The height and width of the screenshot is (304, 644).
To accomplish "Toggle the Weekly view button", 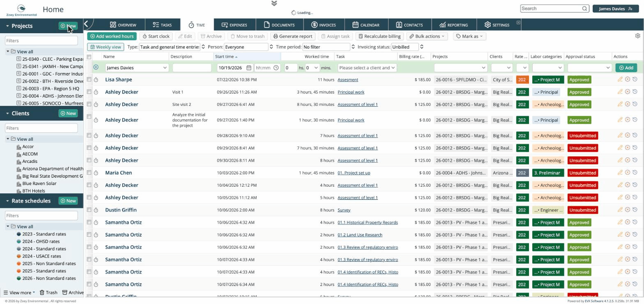I will tap(106, 47).
